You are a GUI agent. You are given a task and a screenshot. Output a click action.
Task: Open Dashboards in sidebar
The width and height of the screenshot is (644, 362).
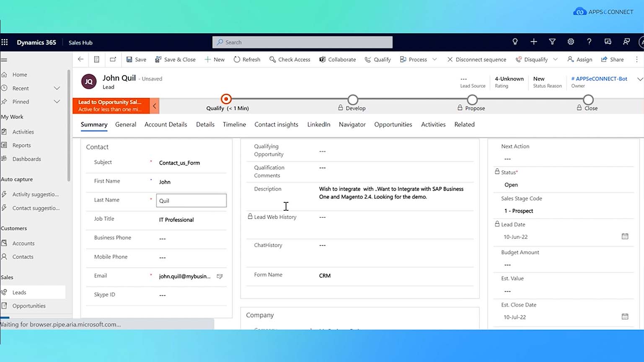click(26, 159)
